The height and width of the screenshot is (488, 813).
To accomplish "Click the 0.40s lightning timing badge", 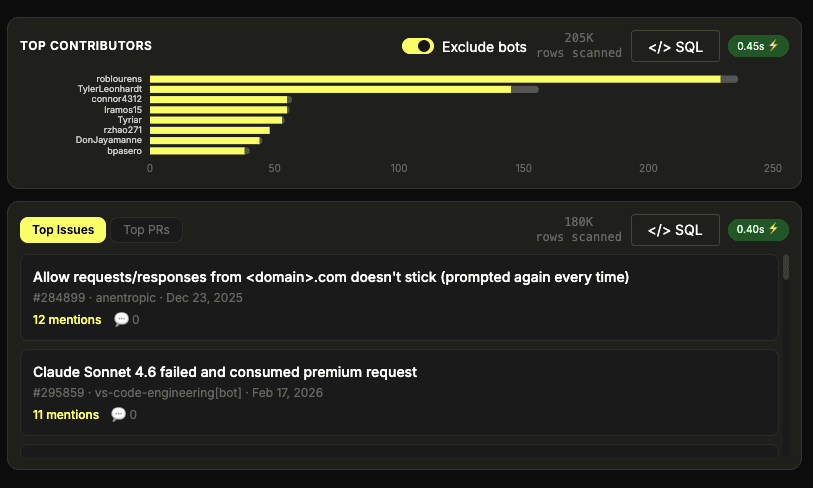I will point(758,230).
